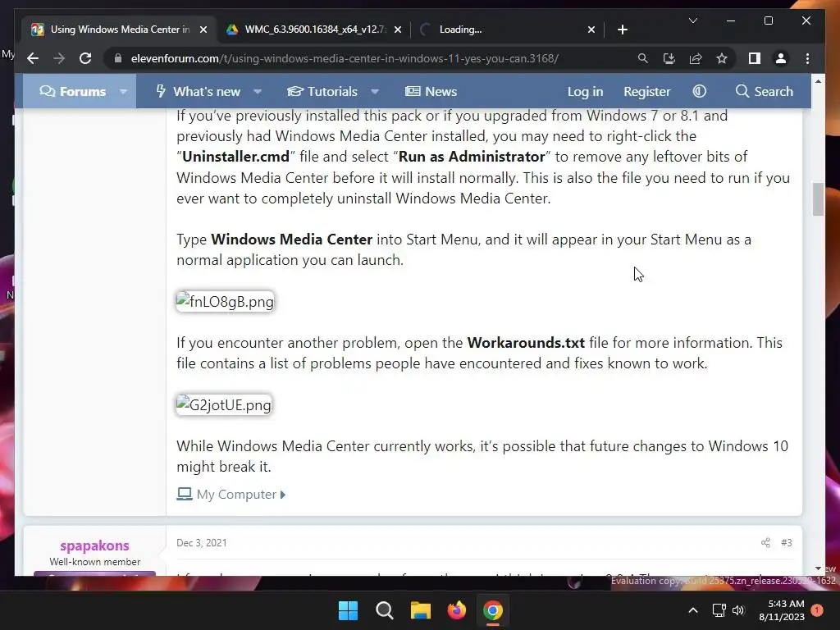The height and width of the screenshot is (630, 840).
Task: Expand the What's new dropdown arrow
Action: pyautogui.click(x=258, y=92)
